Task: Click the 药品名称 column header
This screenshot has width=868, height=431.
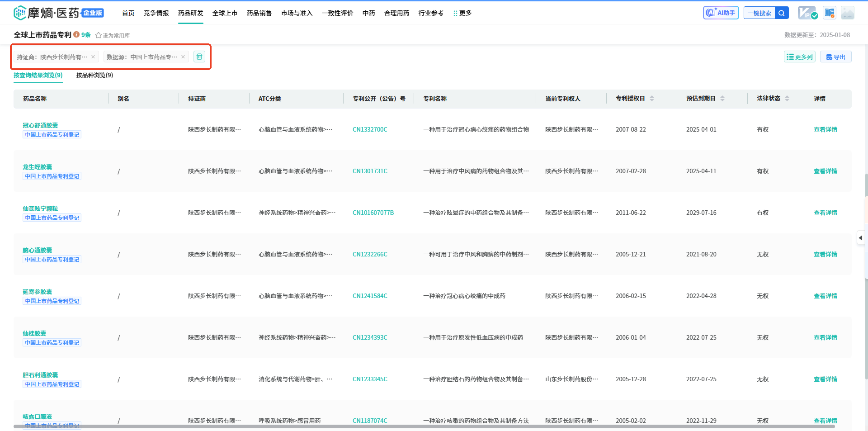Action: pos(35,99)
